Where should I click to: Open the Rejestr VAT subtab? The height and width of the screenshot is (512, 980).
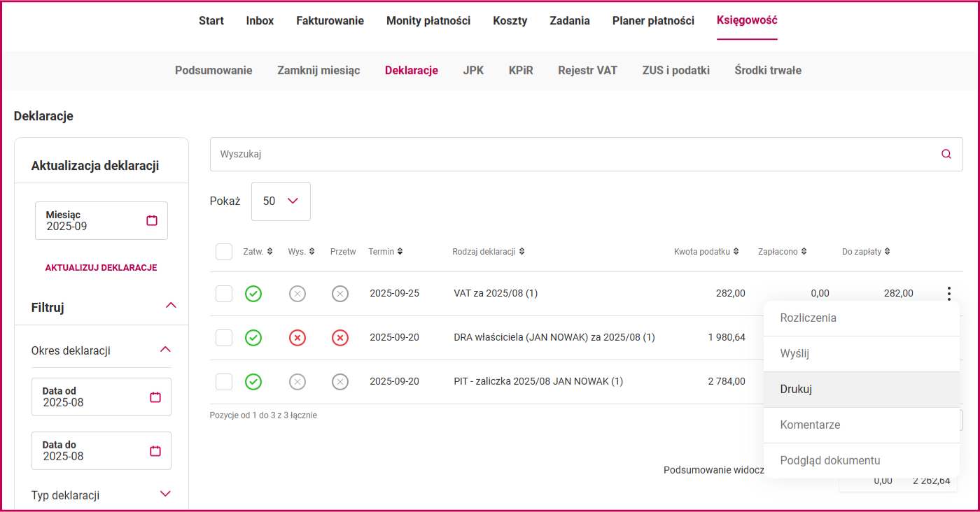(588, 71)
